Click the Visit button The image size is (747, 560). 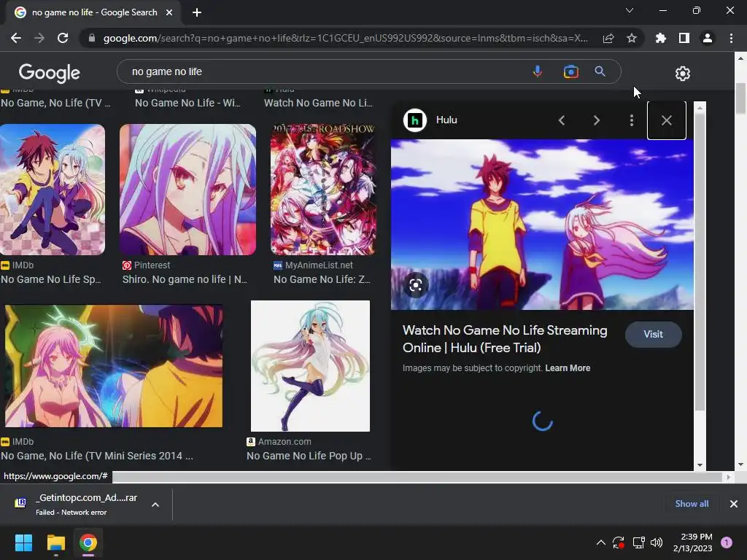653,334
